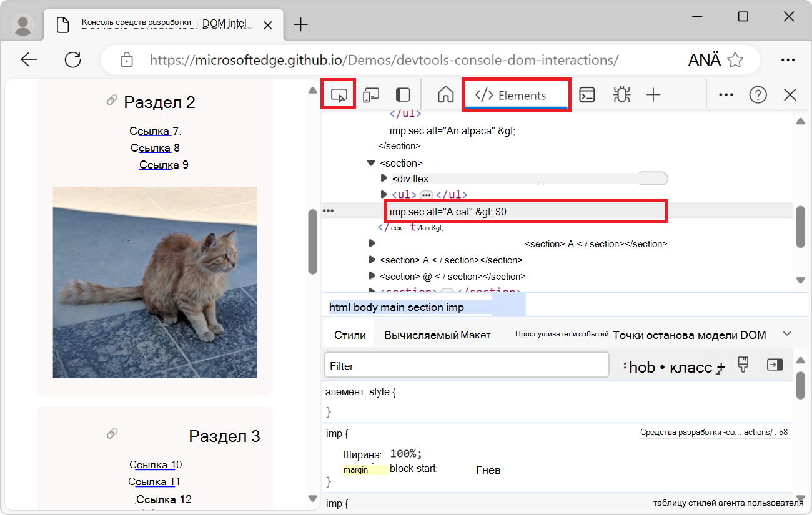Go back with the browser back arrow
Image resolution: width=812 pixels, height=515 pixels.
click(29, 60)
